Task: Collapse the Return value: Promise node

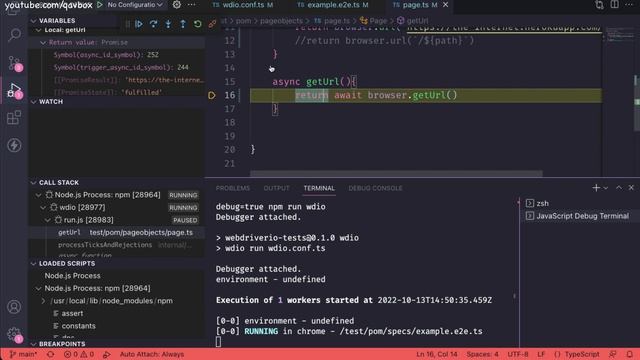Action: 43,42
